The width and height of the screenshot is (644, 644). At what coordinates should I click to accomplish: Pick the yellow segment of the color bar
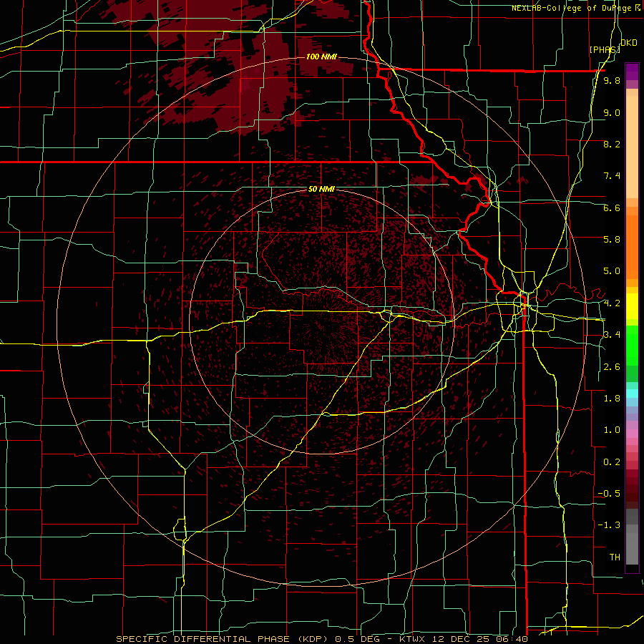point(632,306)
